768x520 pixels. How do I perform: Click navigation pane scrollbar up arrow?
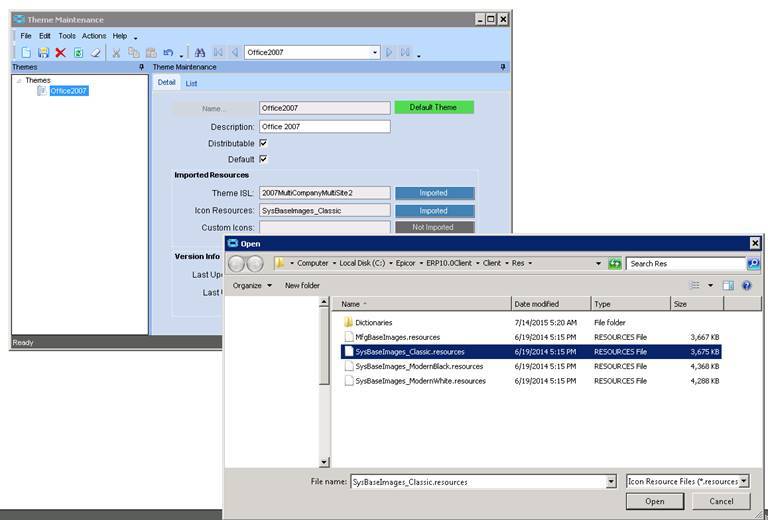pos(324,302)
